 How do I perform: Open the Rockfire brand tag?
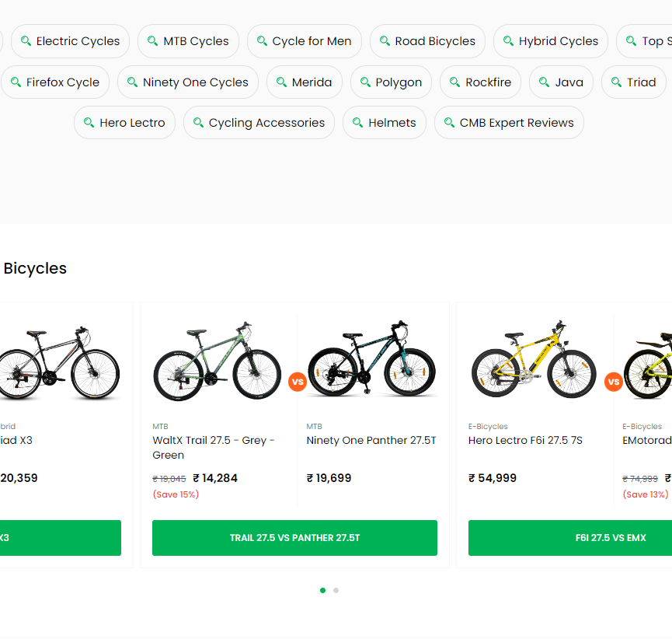(480, 82)
